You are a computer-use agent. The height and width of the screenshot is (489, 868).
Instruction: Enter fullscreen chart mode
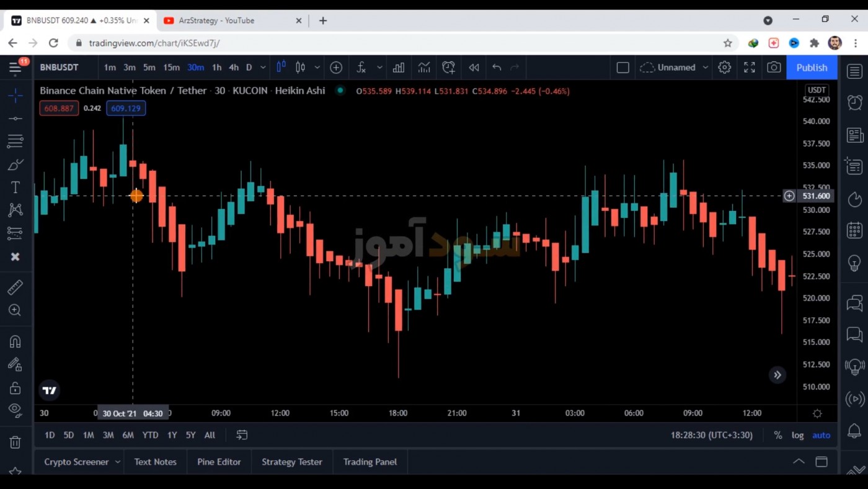749,68
